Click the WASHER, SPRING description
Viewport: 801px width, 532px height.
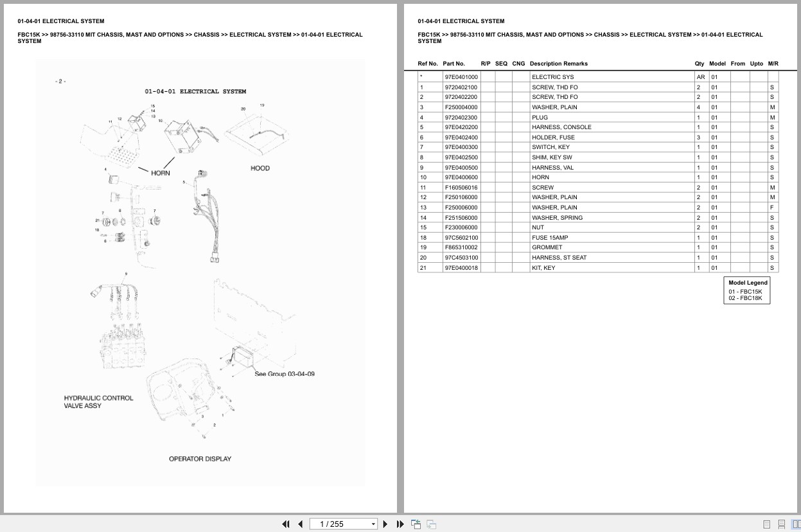coord(557,218)
